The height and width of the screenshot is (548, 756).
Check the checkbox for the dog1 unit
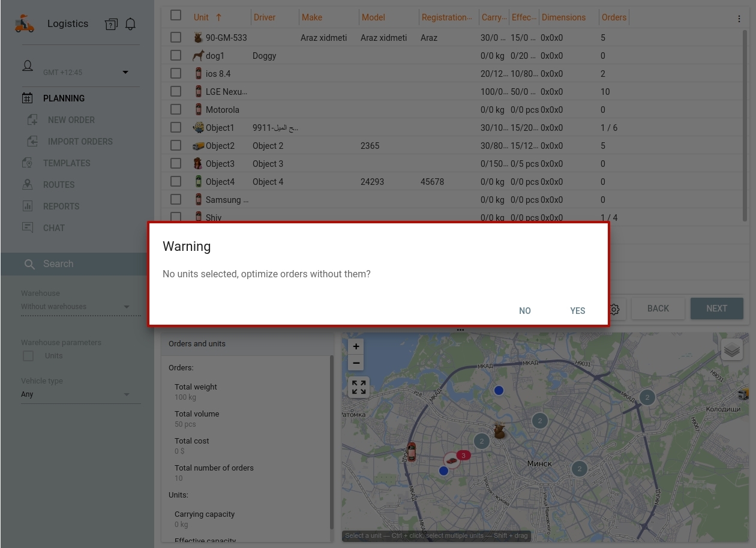click(176, 55)
